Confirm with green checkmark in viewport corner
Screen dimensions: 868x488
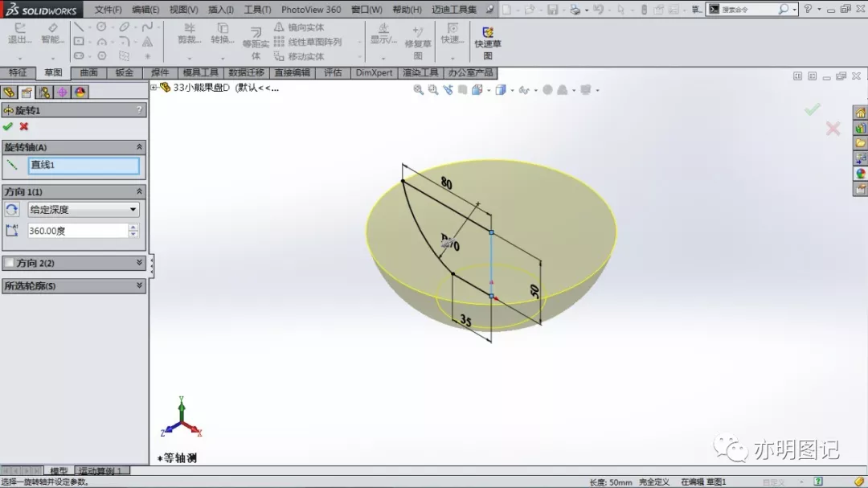(812, 109)
